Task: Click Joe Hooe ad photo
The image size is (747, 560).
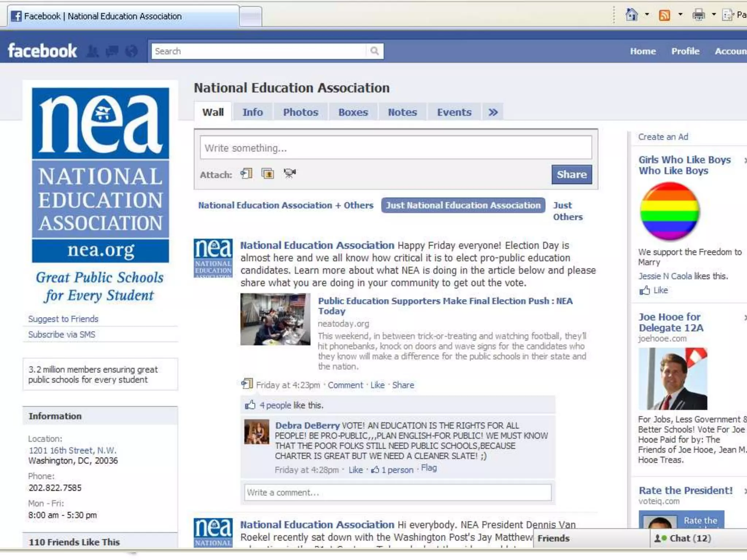Action: [x=673, y=378]
